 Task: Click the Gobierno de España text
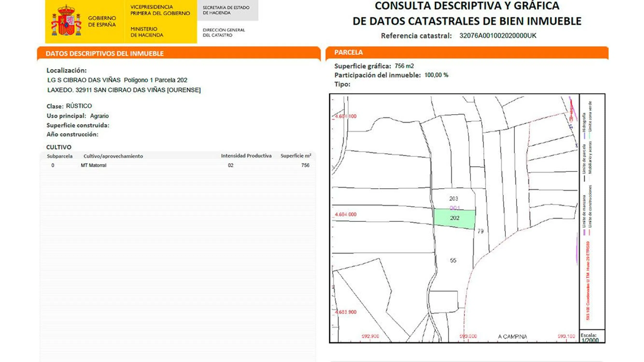(x=102, y=21)
